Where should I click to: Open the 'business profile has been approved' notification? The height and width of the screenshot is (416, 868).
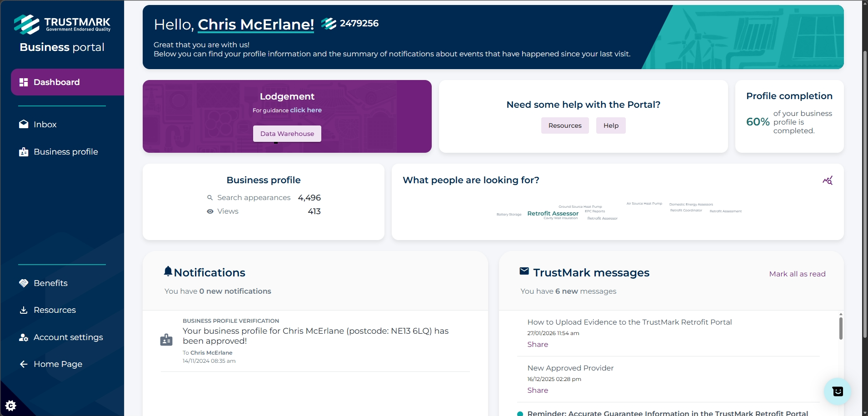315,336
